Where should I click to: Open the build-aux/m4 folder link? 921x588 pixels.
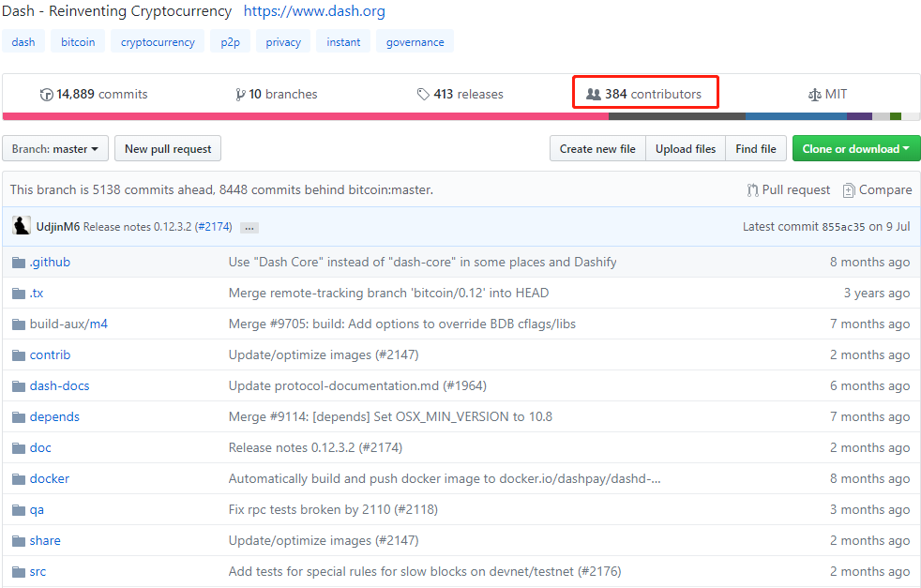tap(68, 324)
